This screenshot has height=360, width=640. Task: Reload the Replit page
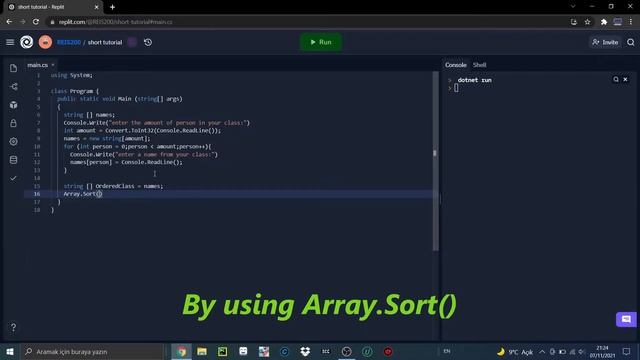[36, 22]
